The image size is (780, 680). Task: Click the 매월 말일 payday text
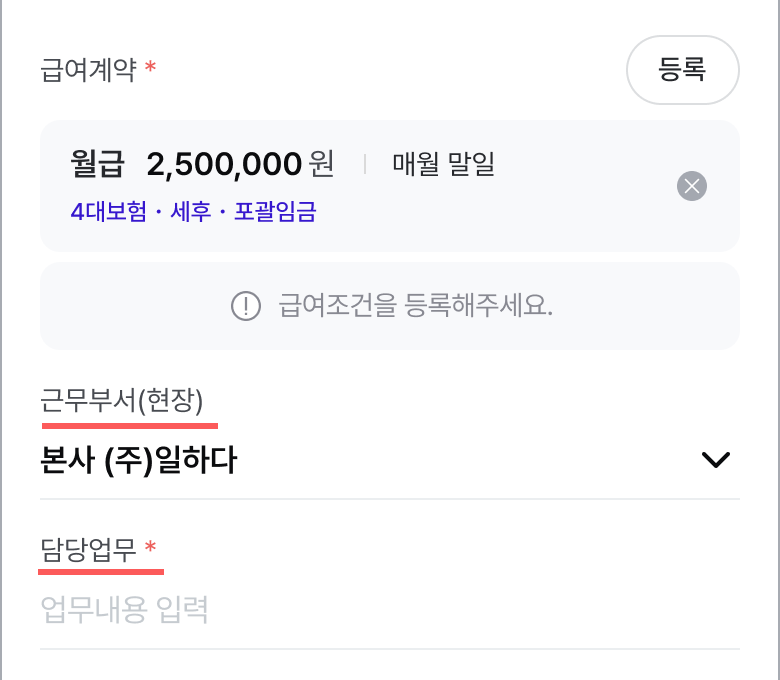coord(444,164)
